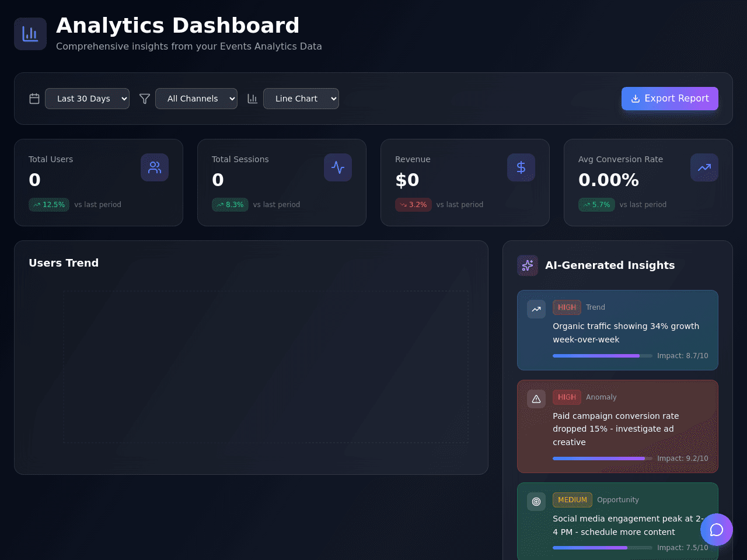Click the Avg Conversion Rate trending icon
747x560 pixels.
point(704,167)
